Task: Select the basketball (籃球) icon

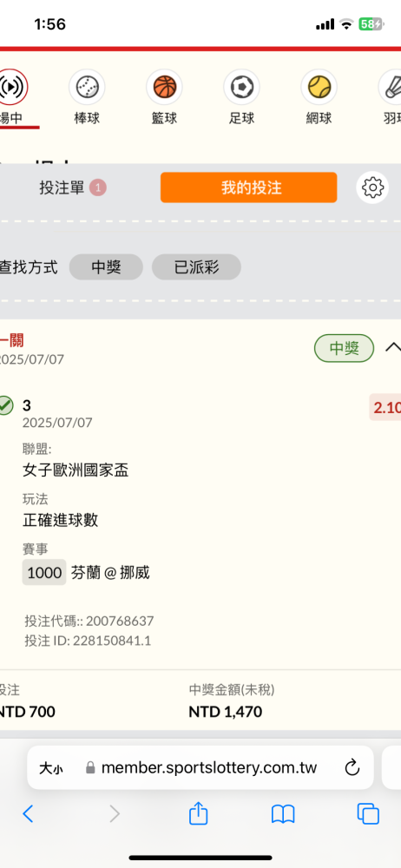Action: click(165, 87)
